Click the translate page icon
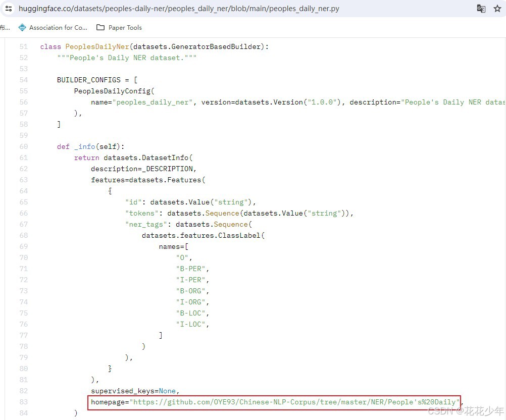The height and width of the screenshot is (420, 506). [481, 9]
